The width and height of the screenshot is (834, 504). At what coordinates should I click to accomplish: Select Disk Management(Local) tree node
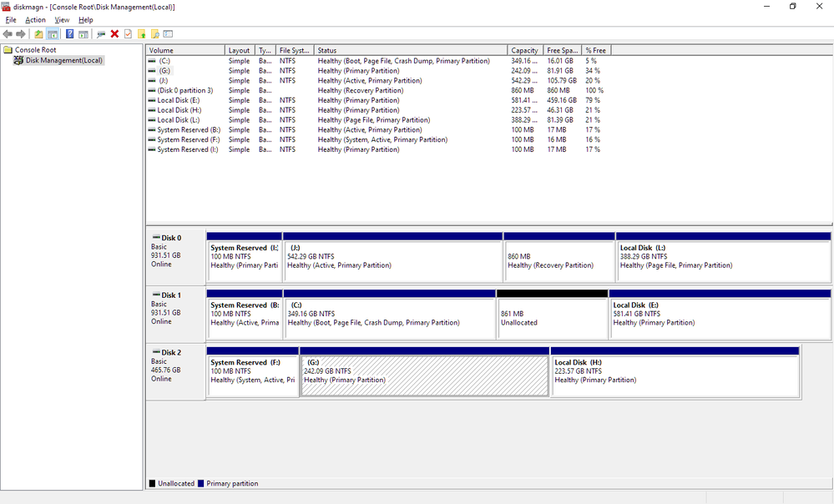tap(63, 60)
